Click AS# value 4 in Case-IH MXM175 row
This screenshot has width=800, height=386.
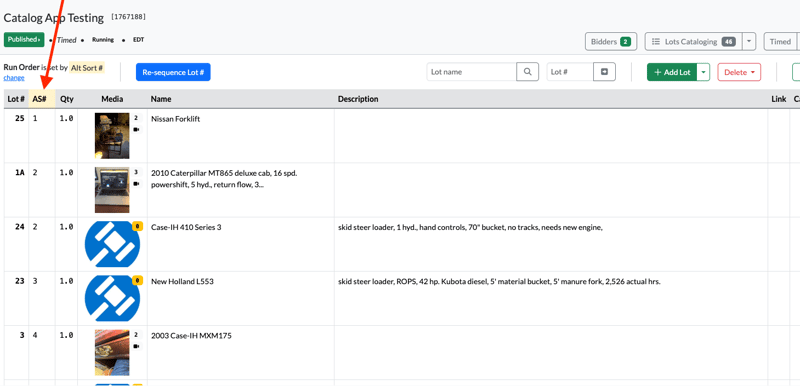pyautogui.click(x=35, y=336)
